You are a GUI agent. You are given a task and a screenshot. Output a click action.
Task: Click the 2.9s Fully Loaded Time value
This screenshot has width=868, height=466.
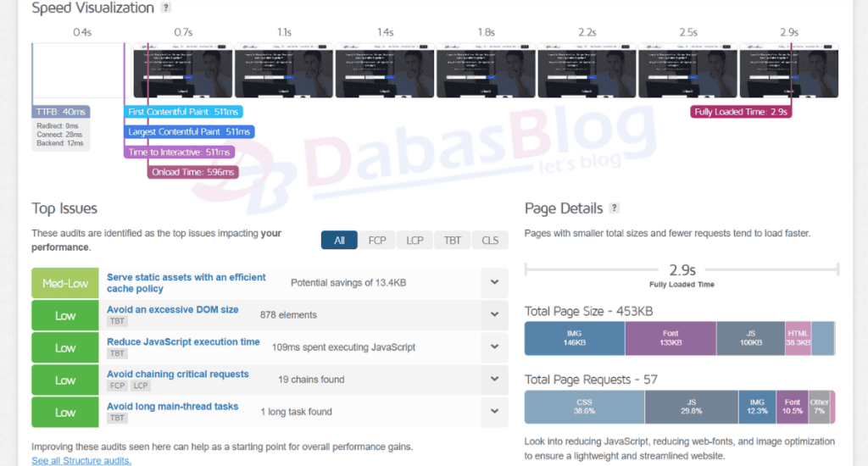[x=682, y=270]
